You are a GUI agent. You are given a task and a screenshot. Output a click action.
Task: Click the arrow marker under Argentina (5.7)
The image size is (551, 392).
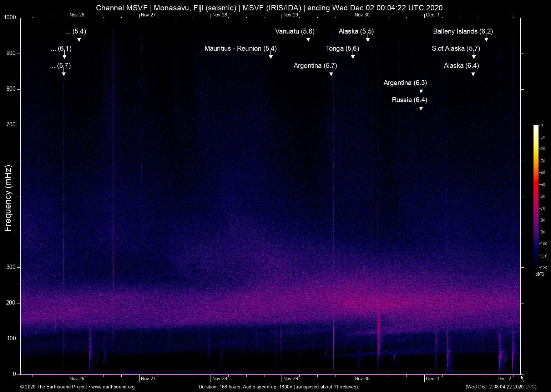[331, 73]
